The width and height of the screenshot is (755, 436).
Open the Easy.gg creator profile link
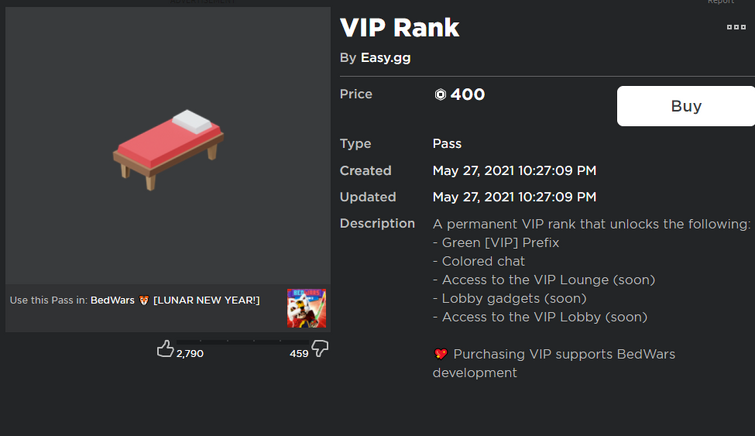[x=385, y=58]
